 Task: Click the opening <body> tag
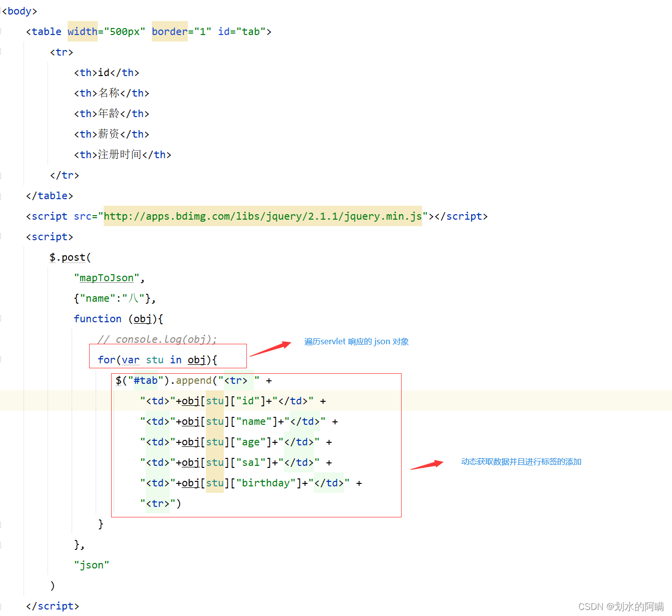tap(20, 11)
